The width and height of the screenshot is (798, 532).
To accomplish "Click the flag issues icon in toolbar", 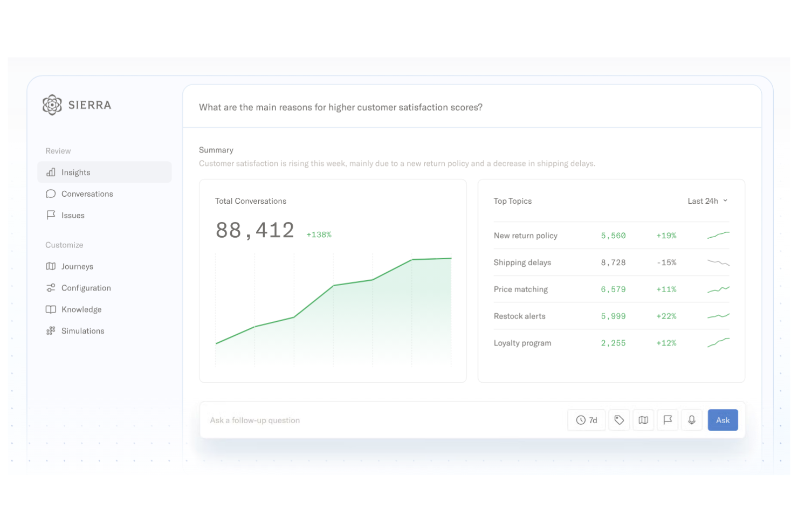I will click(x=668, y=420).
